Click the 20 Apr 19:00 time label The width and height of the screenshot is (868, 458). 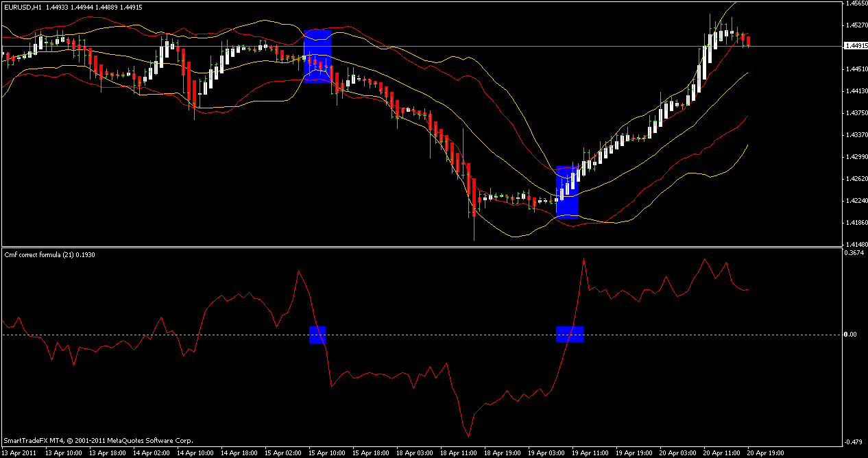coord(766,453)
